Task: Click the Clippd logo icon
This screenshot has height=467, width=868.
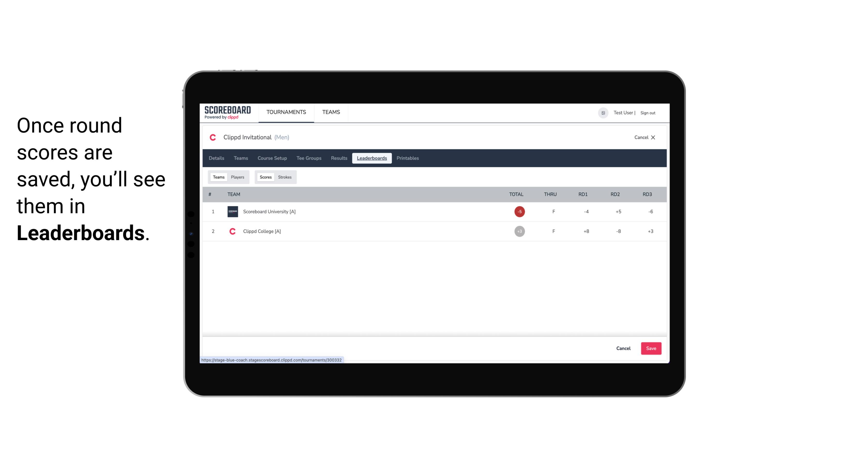Action: (x=213, y=138)
